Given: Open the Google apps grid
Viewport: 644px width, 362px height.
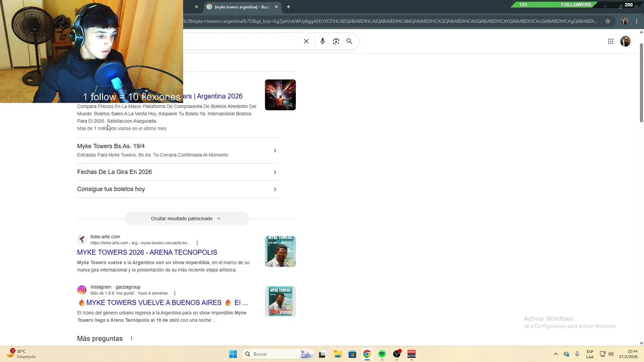Looking at the screenshot, I should coord(611,41).
